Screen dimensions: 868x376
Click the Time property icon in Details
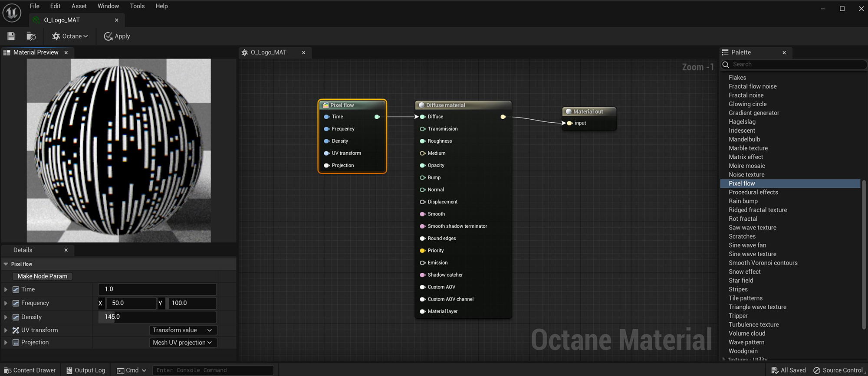coord(16,289)
